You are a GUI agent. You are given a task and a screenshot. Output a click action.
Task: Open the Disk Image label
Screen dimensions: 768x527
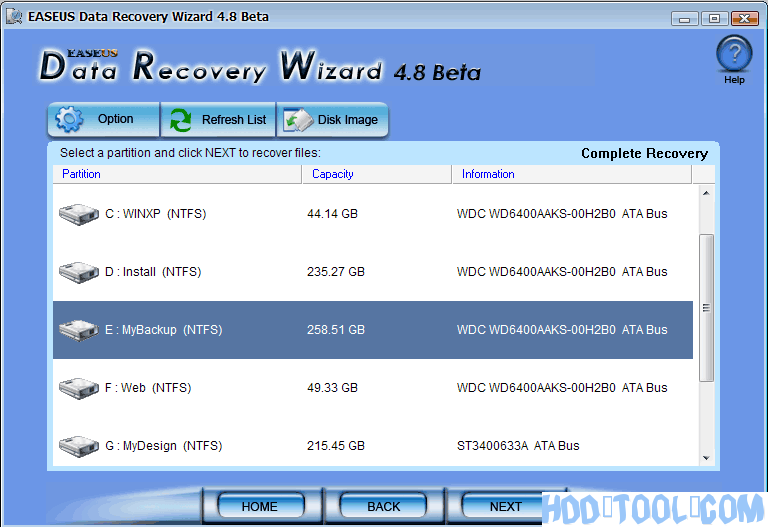coord(348,120)
